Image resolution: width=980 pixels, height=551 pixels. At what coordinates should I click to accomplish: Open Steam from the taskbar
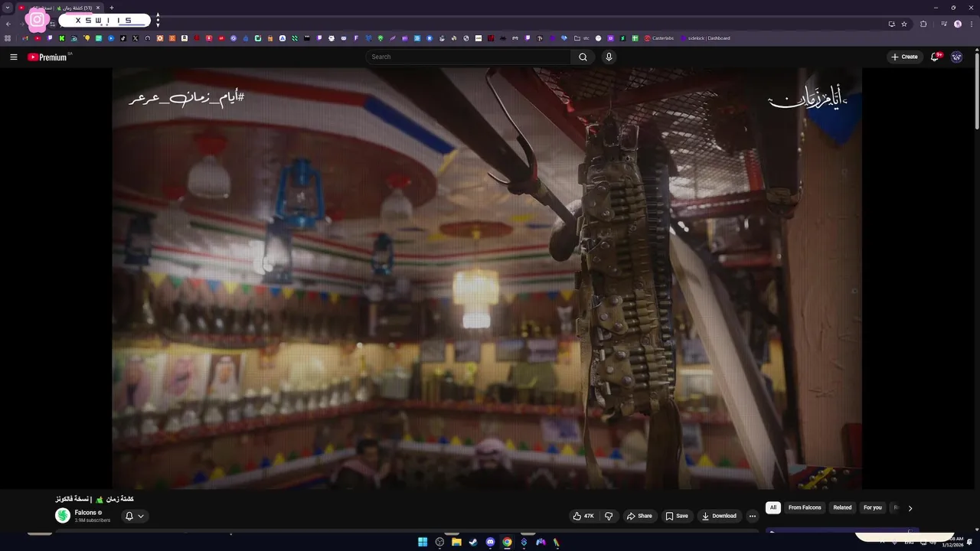[473, 542]
